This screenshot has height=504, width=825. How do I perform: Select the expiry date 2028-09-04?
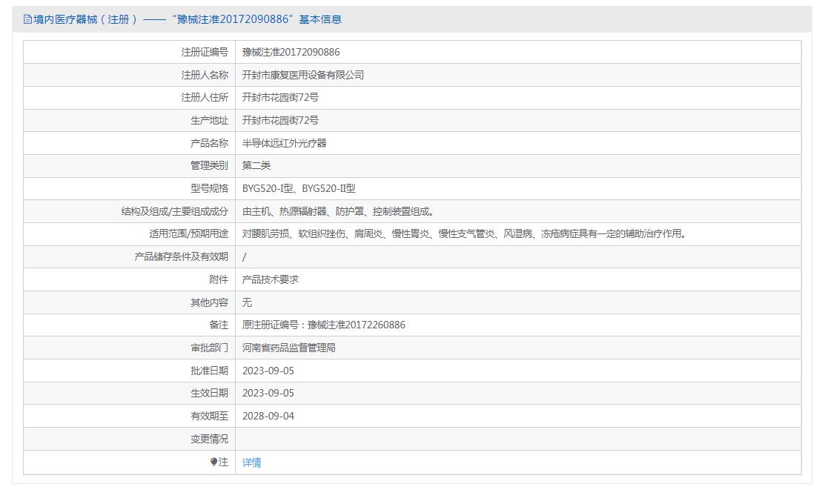(x=268, y=416)
